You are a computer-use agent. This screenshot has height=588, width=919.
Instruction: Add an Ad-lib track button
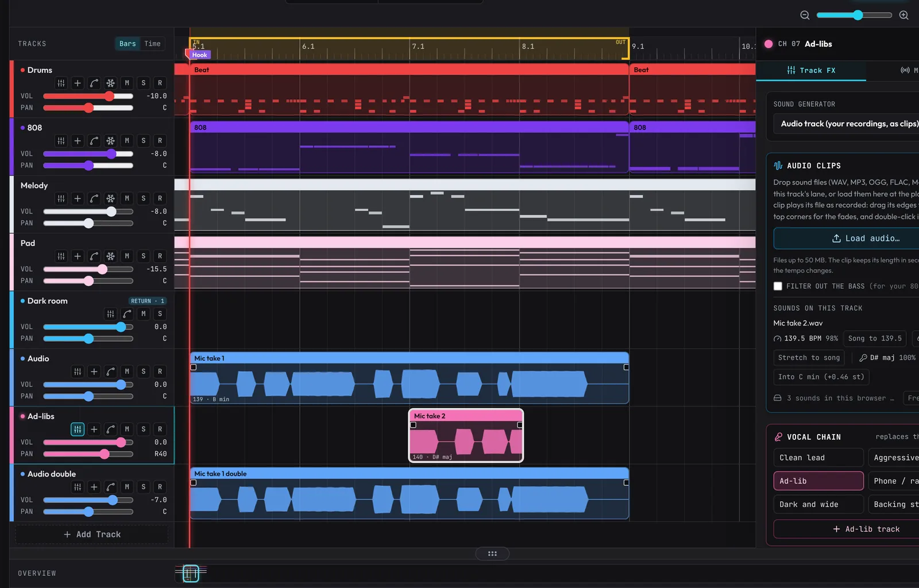pos(847,529)
